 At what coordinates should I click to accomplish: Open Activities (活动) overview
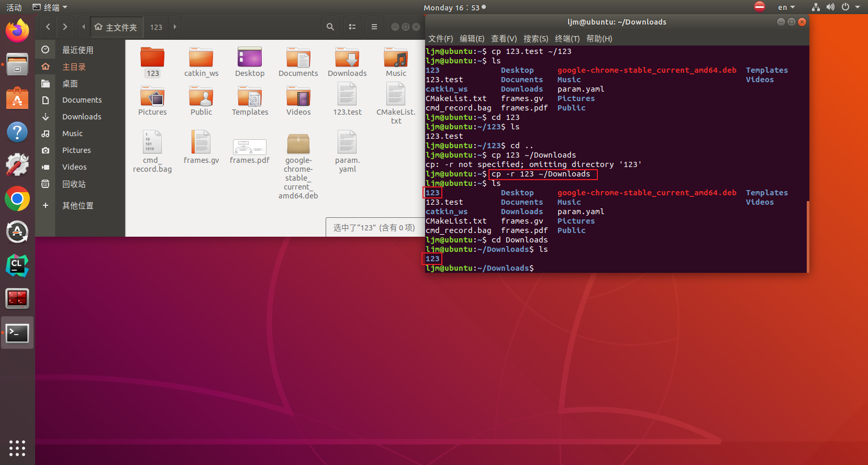click(14, 7)
